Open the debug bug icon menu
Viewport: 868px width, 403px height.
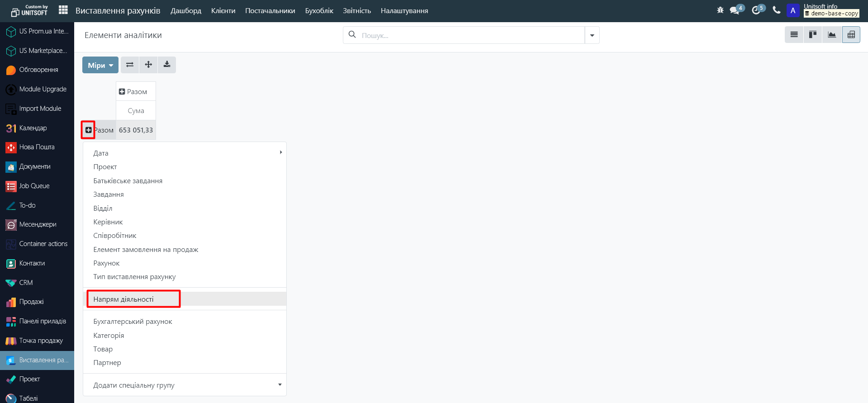(x=720, y=10)
